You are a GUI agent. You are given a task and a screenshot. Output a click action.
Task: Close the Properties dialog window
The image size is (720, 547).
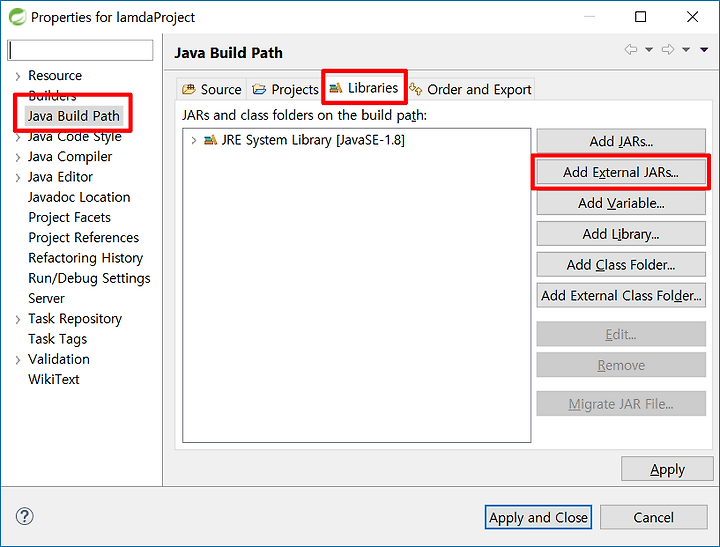[692, 17]
